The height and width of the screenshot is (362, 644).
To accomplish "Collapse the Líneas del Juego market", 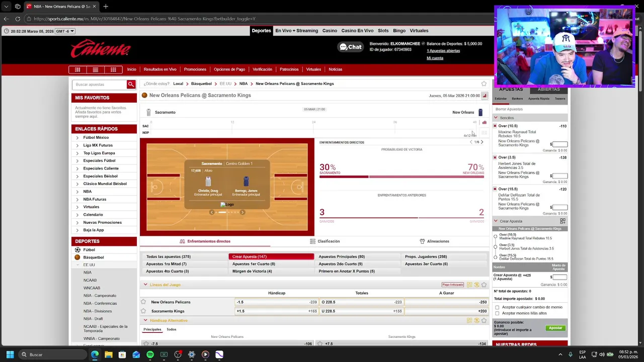I will (x=145, y=285).
